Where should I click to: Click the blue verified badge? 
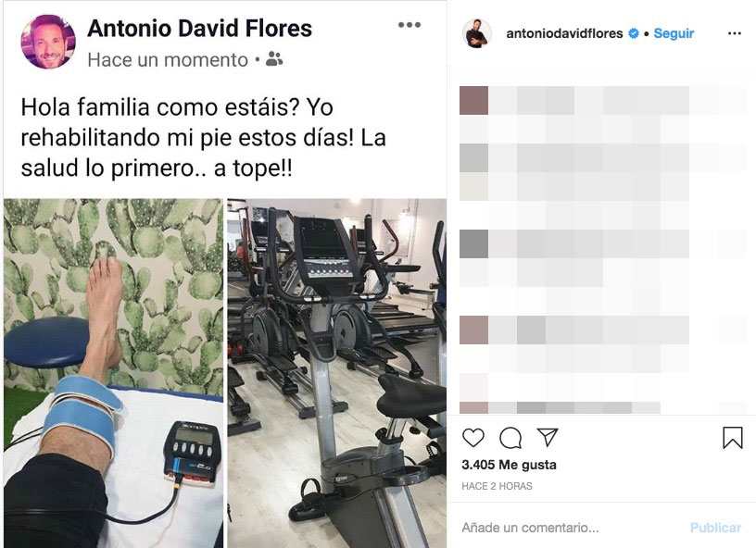[634, 33]
